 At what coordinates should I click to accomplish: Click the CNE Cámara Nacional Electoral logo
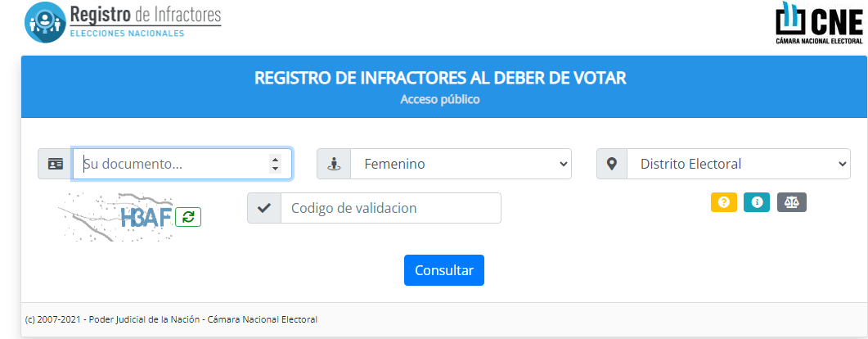[819, 23]
